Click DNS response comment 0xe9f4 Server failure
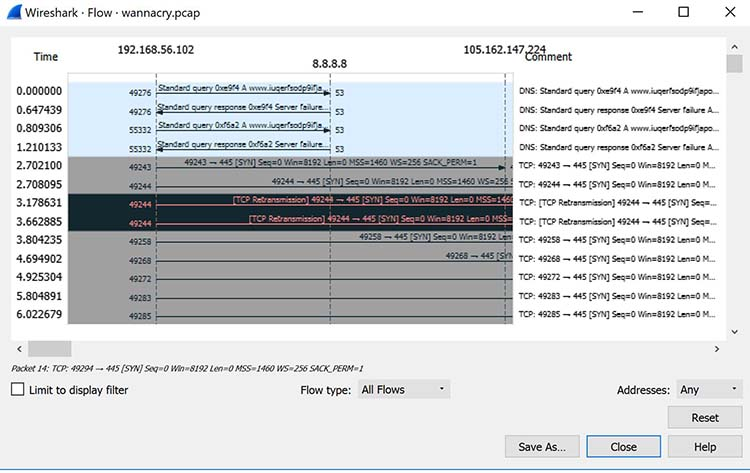750x473 pixels. (619, 110)
